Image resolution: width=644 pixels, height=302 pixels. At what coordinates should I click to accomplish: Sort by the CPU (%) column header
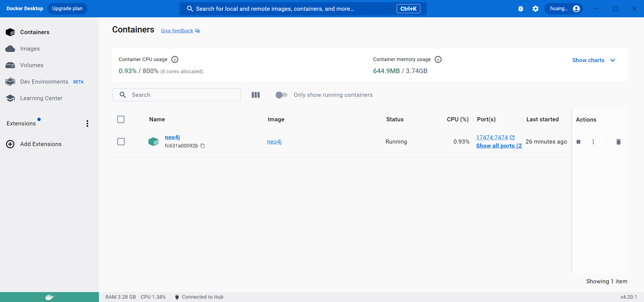(x=458, y=119)
